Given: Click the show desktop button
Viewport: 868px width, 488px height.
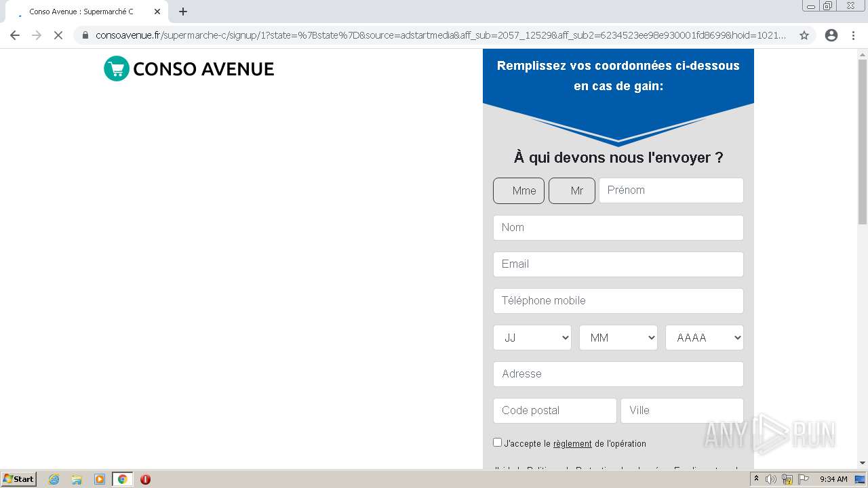Looking at the screenshot, I should (x=861, y=479).
